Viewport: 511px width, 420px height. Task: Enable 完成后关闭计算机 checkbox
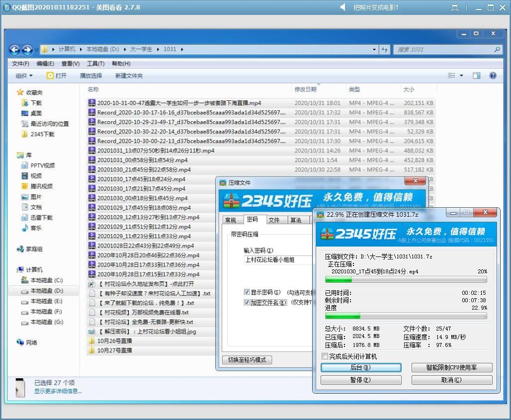(x=325, y=356)
